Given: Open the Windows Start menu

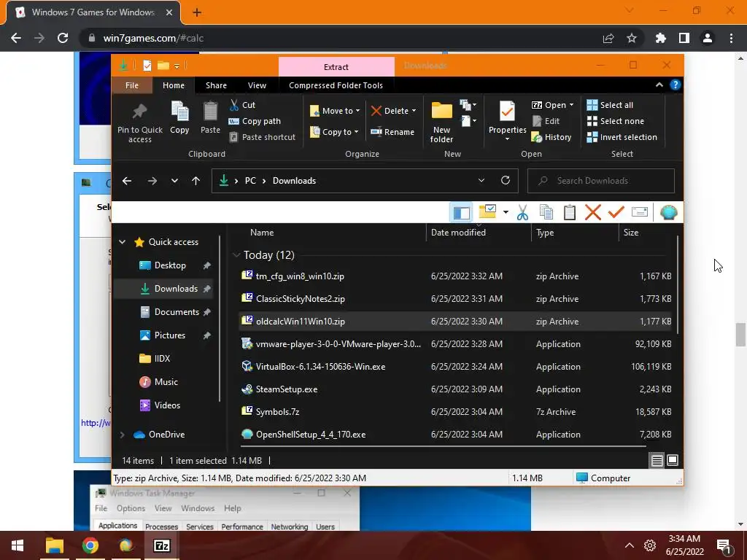Looking at the screenshot, I should [x=18, y=545].
